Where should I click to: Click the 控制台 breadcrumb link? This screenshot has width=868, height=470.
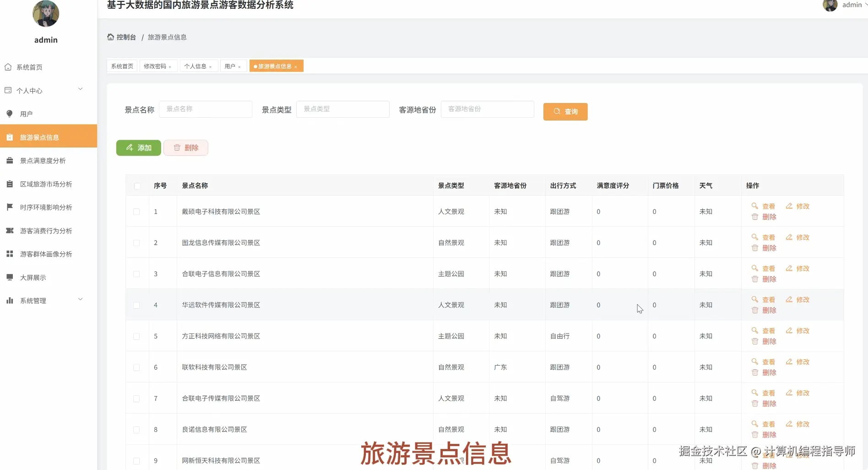126,37
